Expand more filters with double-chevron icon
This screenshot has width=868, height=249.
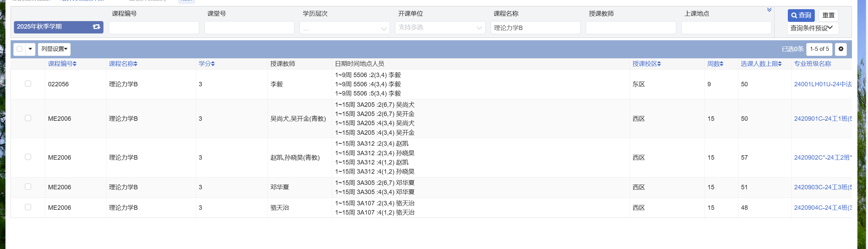(x=769, y=10)
